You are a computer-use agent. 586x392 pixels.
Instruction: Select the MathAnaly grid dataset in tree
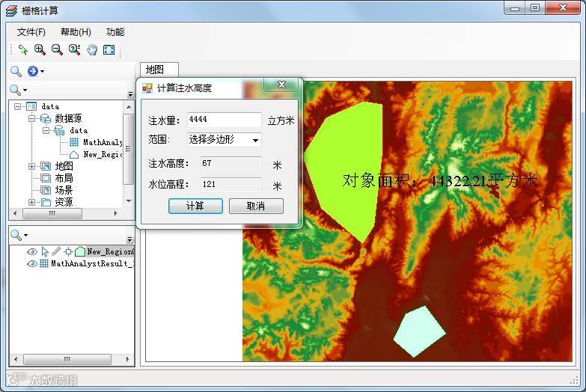[103, 142]
